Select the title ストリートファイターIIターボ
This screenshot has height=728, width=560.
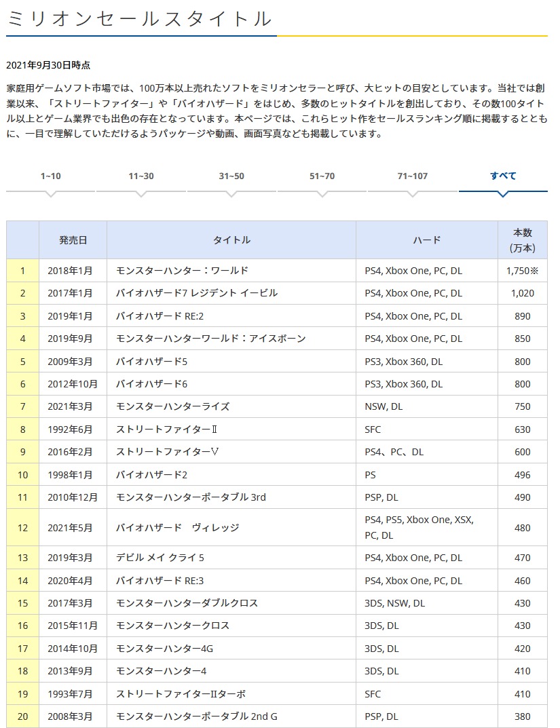coord(181,694)
